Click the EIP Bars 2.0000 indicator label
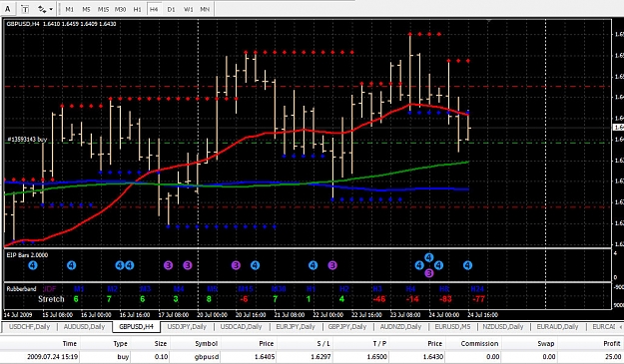Viewport: 624px width, 364px height. click(x=28, y=255)
